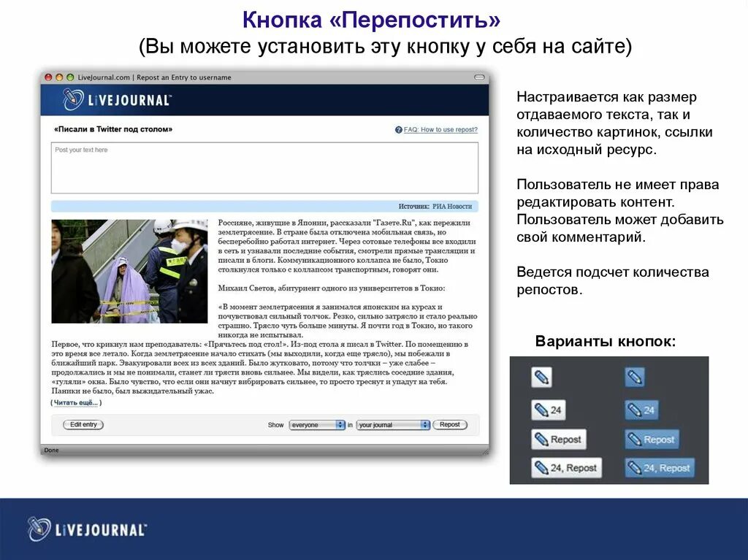The image size is (748, 560).
Task: Click the "Post your text here" text field
Action: tap(264, 168)
